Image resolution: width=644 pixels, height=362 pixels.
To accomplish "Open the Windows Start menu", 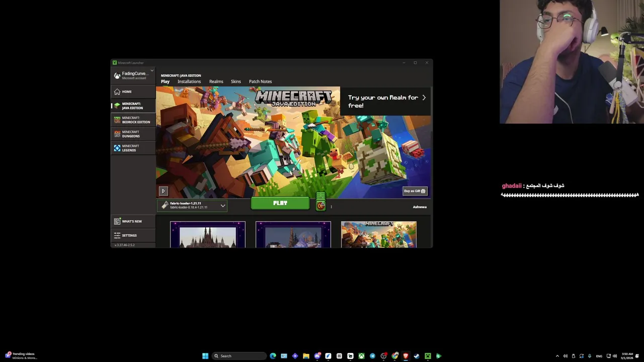I will pos(205,356).
